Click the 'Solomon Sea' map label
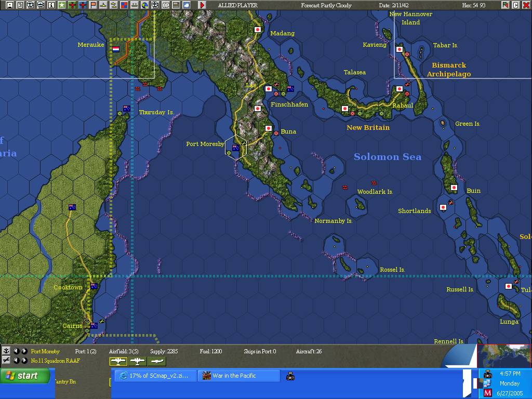 tap(388, 157)
